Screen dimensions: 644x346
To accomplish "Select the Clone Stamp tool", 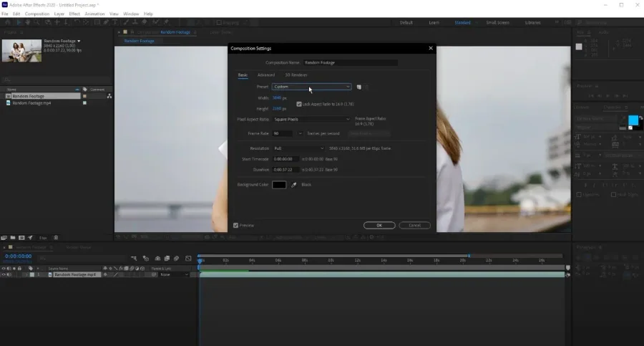I will coord(135,22).
